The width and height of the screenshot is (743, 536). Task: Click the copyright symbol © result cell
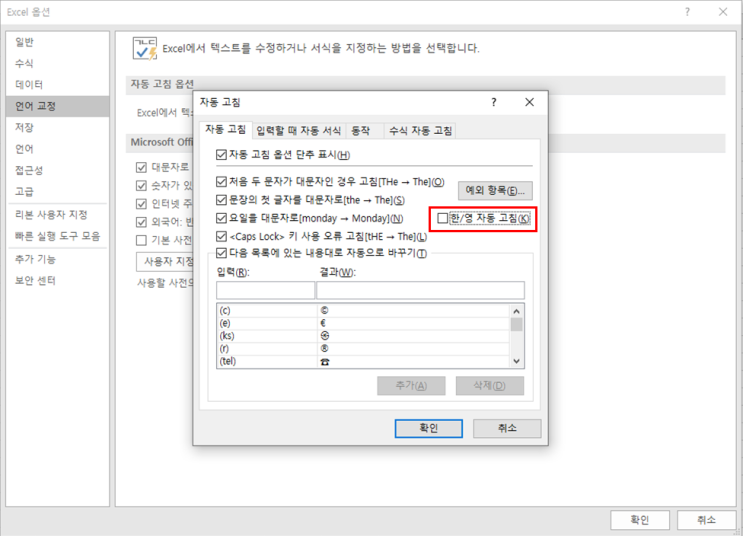click(x=414, y=310)
